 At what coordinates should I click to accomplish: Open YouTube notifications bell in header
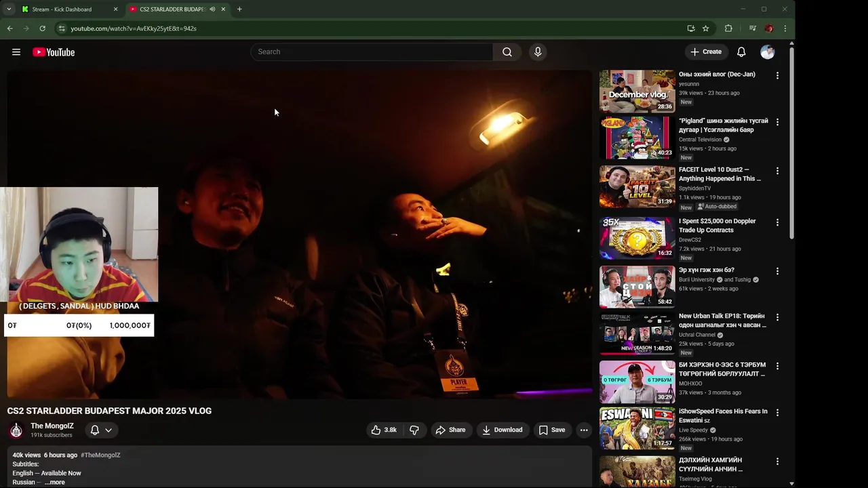(741, 52)
